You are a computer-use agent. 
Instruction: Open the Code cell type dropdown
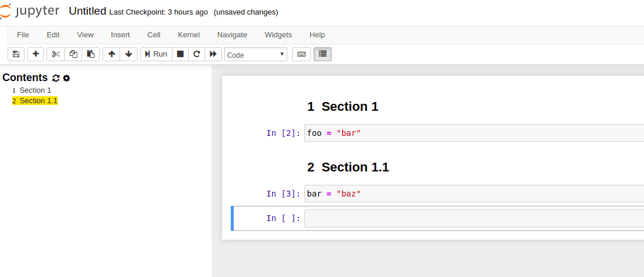[x=255, y=55]
